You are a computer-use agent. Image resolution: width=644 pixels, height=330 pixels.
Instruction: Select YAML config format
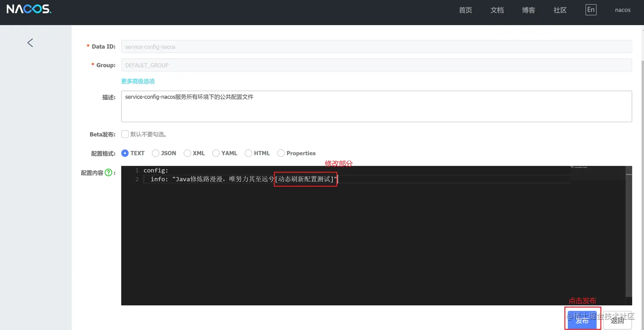(x=216, y=153)
